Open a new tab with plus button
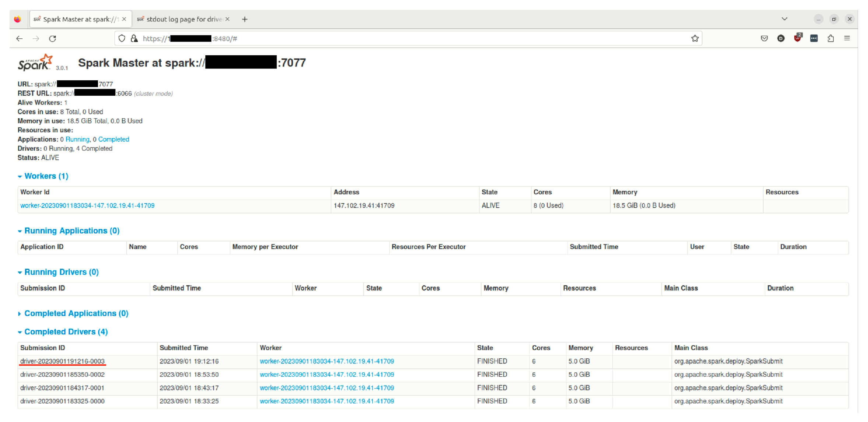The image size is (868, 422). coord(245,19)
